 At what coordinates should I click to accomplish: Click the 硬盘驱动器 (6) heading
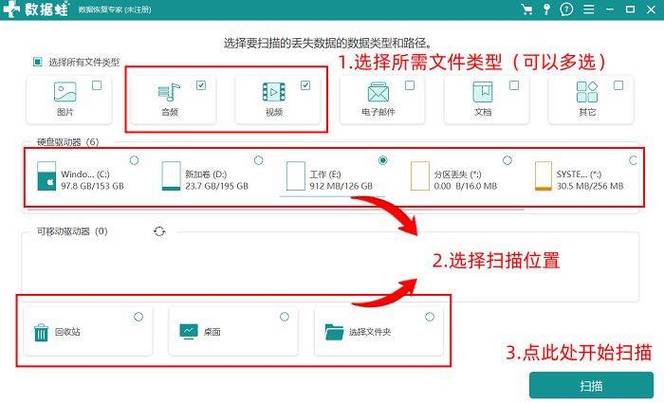pos(68,142)
